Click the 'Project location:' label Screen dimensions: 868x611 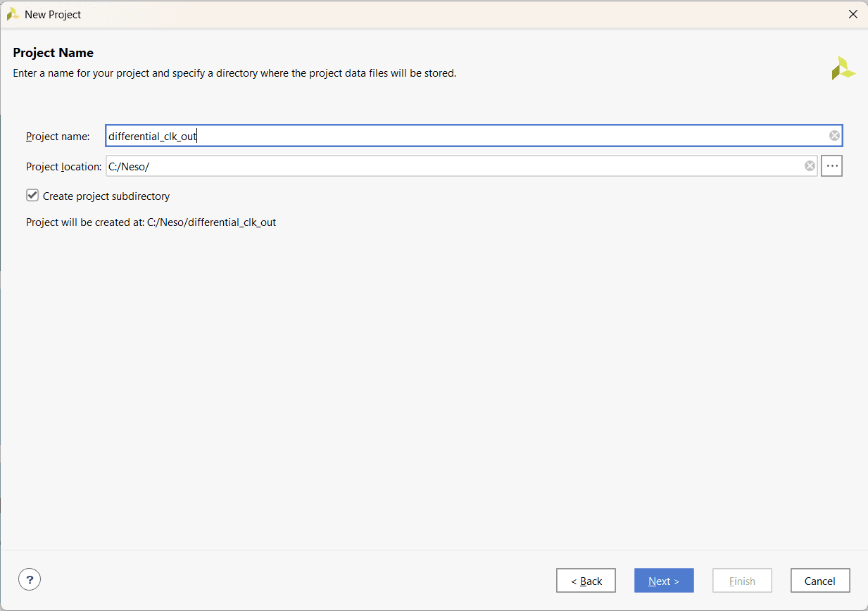point(63,167)
